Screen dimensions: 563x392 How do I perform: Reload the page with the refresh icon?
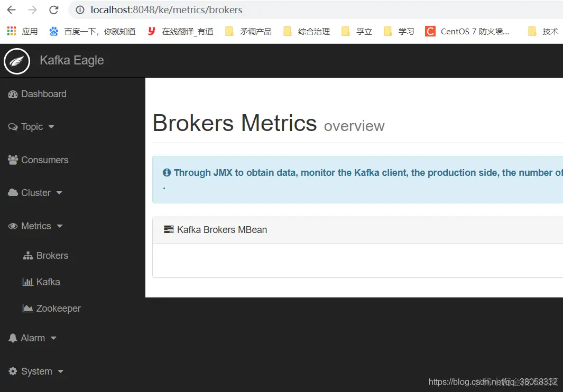[54, 10]
